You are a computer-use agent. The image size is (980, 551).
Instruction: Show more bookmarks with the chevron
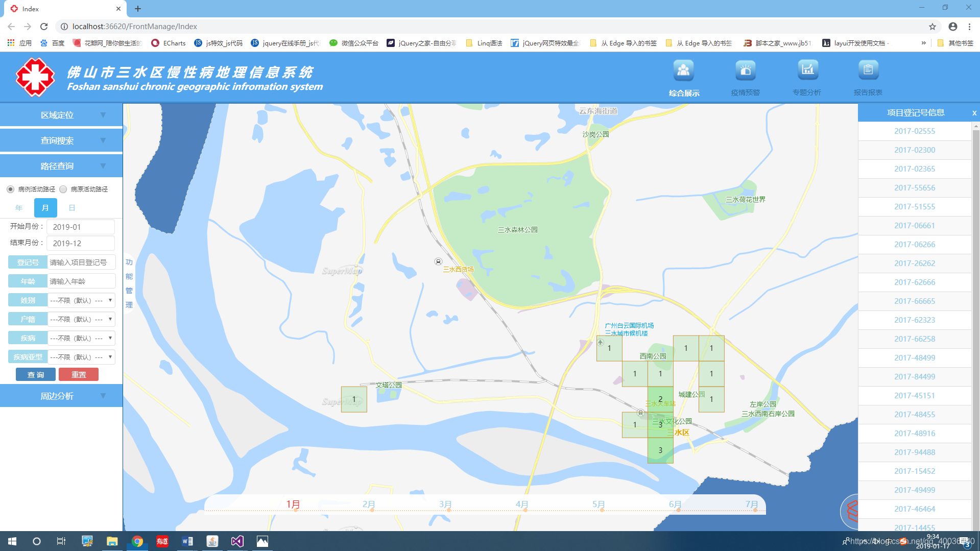click(x=923, y=43)
